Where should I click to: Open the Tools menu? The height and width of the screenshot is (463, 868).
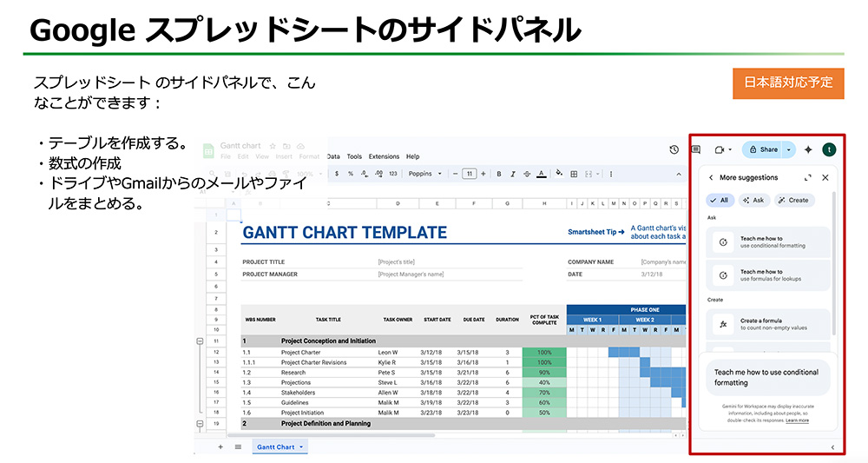[x=354, y=156]
